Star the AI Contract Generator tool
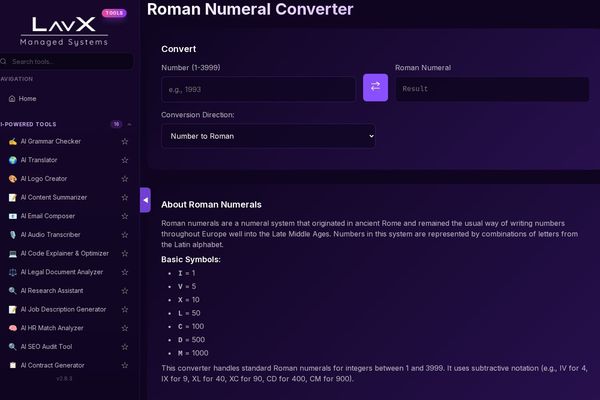 (125, 365)
